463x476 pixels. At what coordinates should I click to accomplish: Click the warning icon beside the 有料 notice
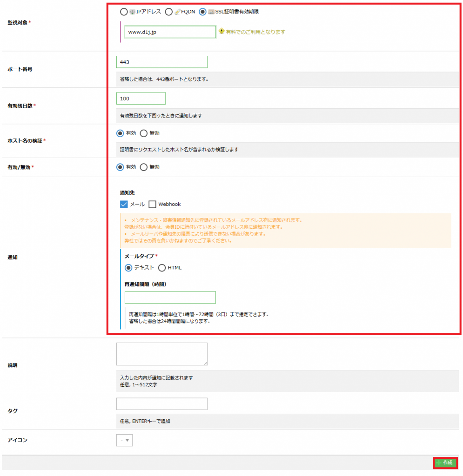coord(221,32)
